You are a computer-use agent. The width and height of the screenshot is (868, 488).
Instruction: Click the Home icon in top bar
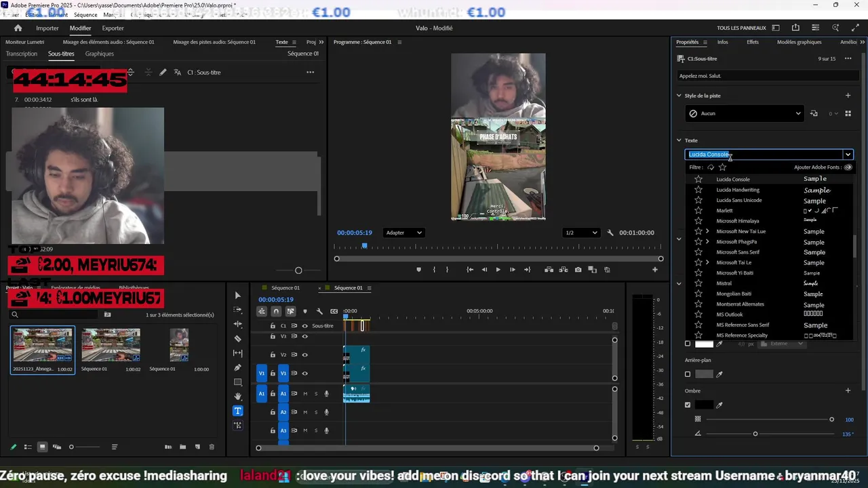coord(18,28)
